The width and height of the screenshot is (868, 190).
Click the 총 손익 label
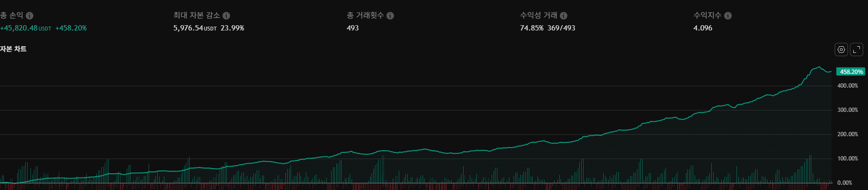(11, 16)
